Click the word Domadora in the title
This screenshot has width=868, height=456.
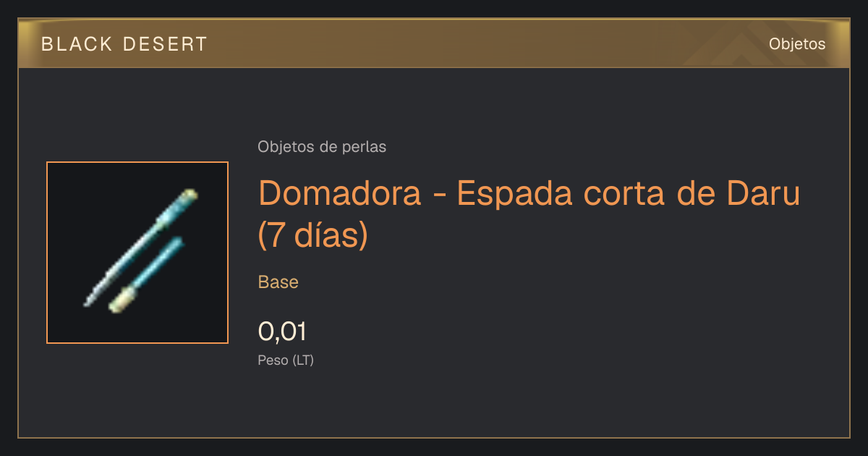[x=340, y=194]
